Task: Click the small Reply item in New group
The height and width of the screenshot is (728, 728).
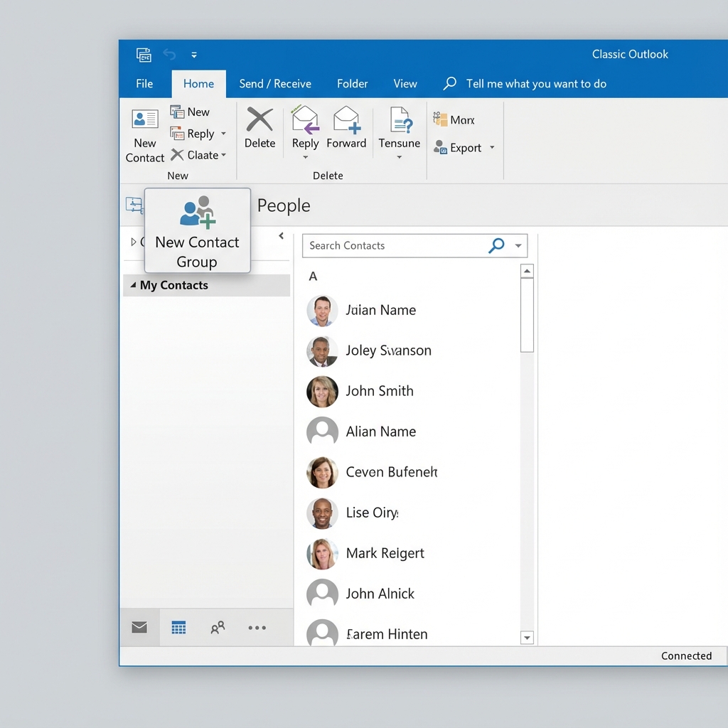Action: click(192, 134)
